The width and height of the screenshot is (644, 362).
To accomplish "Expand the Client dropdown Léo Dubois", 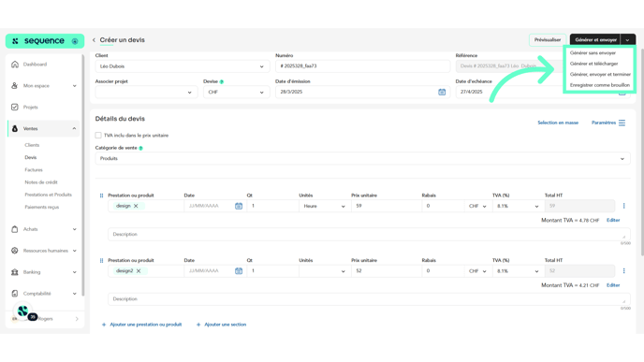I will tap(183, 66).
